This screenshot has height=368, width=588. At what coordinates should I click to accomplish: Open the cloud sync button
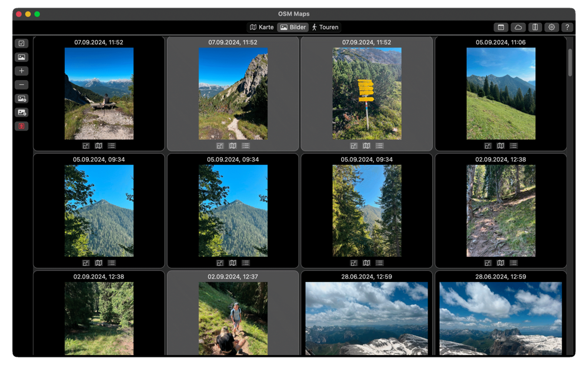click(518, 27)
